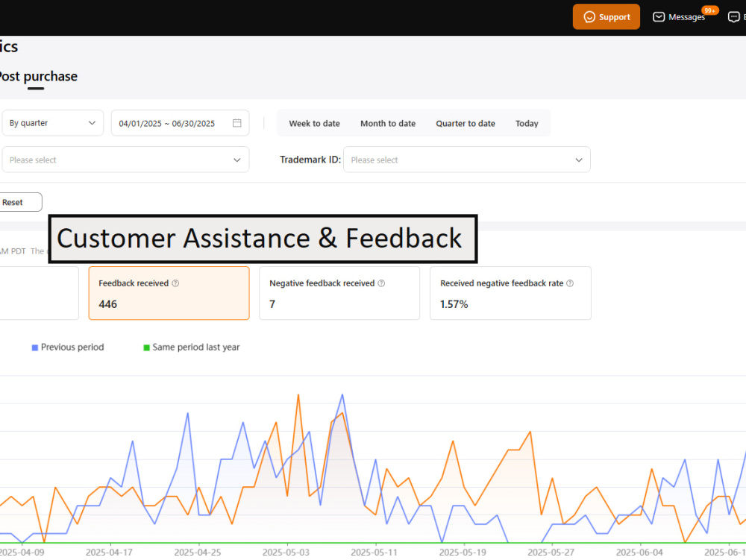Choose Month to date
The image size is (746, 560).
click(388, 123)
